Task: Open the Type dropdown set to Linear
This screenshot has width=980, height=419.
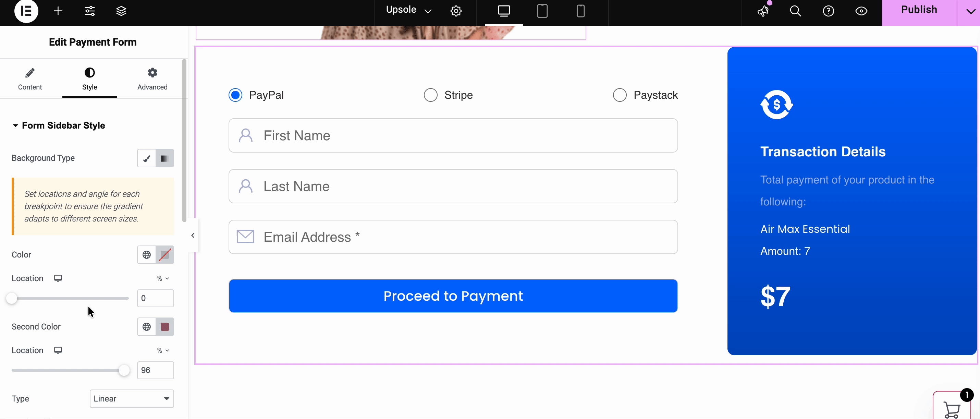Action: pos(131,398)
